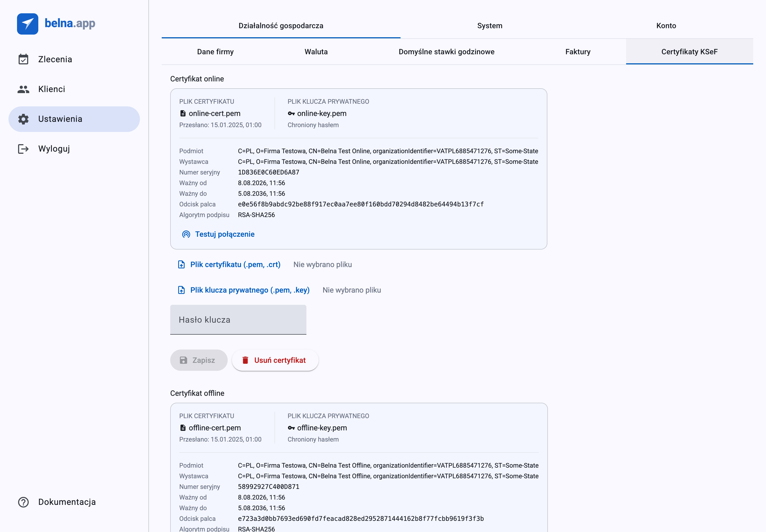Screen dimensions: 766x532
Task: Click upload icon for Plik klucza prywatnego
Action: (x=181, y=290)
